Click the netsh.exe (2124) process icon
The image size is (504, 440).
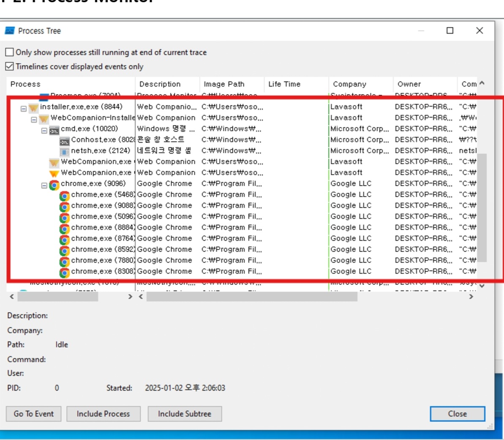pos(64,152)
